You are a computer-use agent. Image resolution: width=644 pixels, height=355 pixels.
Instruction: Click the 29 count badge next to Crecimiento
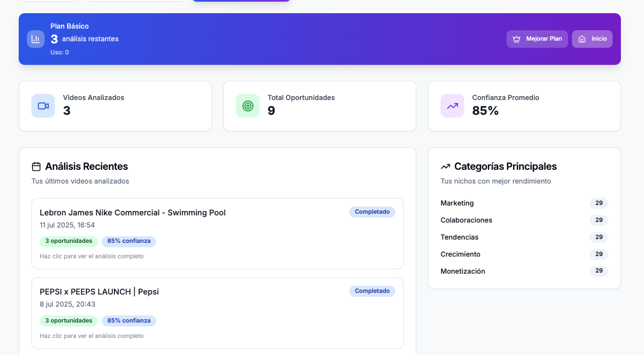pyautogui.click(x=599, y=254)
